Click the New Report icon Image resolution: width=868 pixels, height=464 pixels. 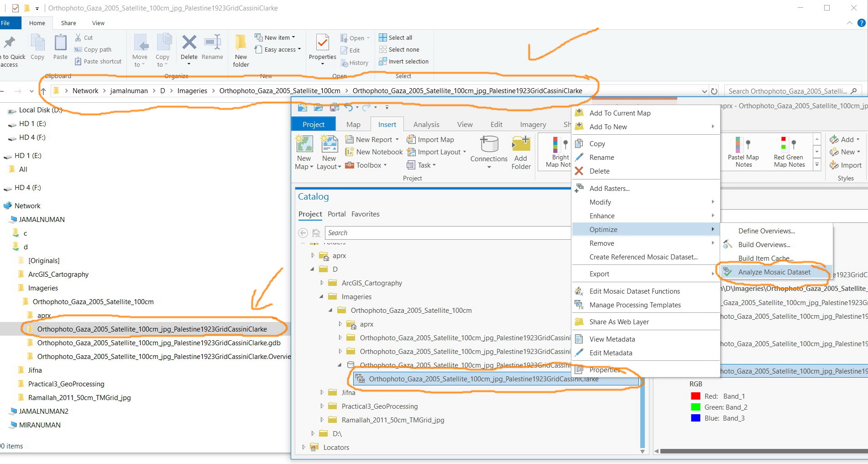[x=350, y=139]
